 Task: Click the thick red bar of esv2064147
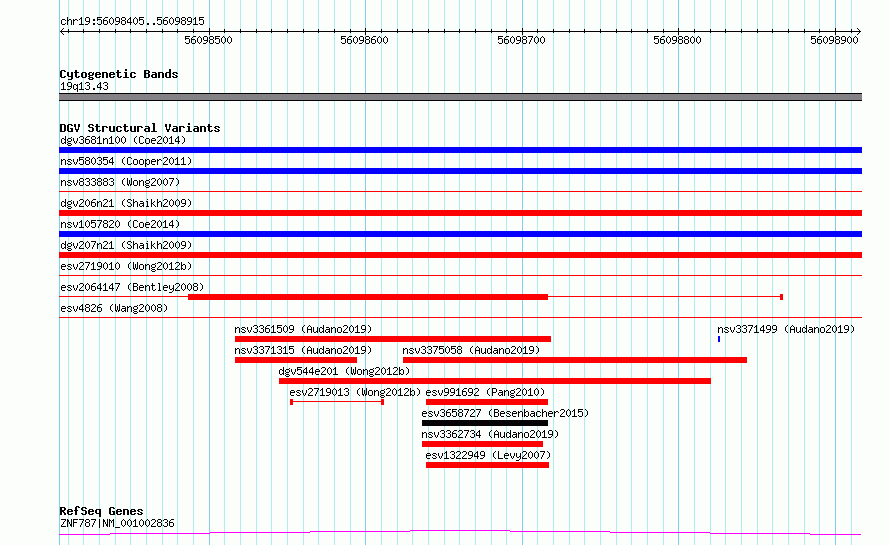click(368, 297)
